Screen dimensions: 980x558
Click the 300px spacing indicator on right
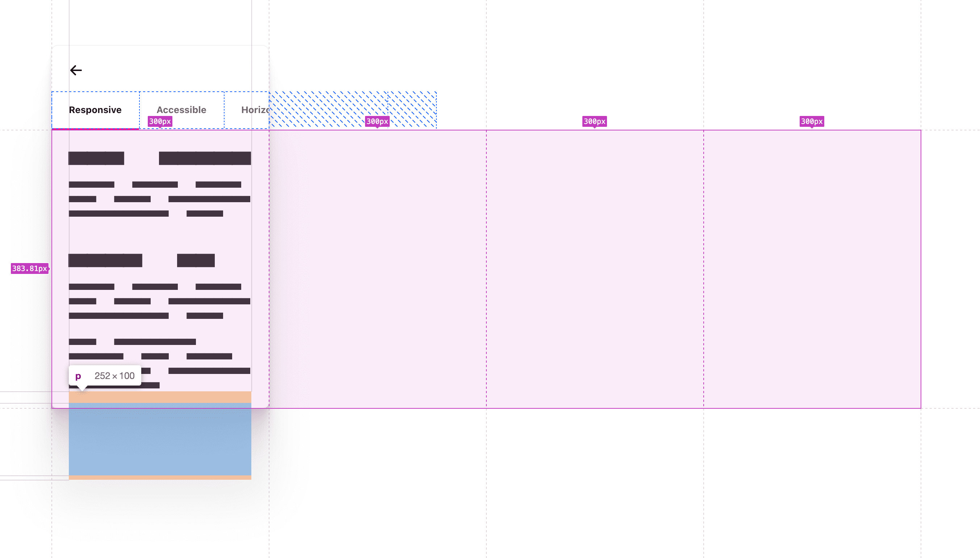click(812, 121)
